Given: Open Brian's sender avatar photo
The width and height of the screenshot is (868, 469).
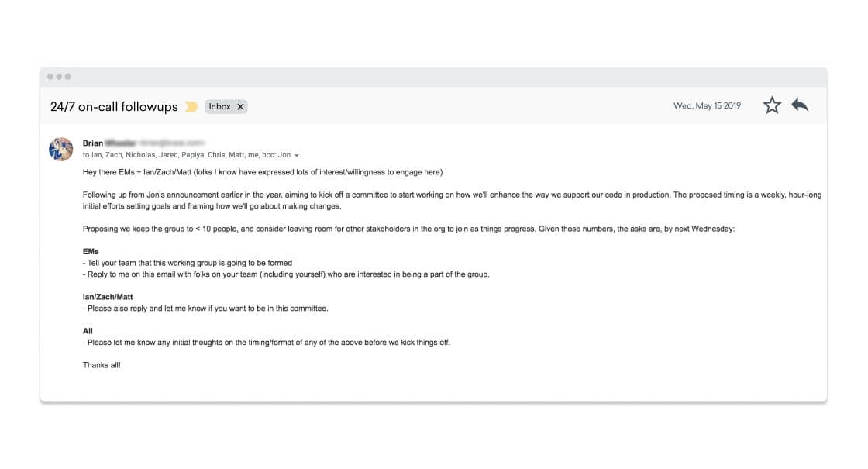Looking at the screenshot, I should (60, 149).
